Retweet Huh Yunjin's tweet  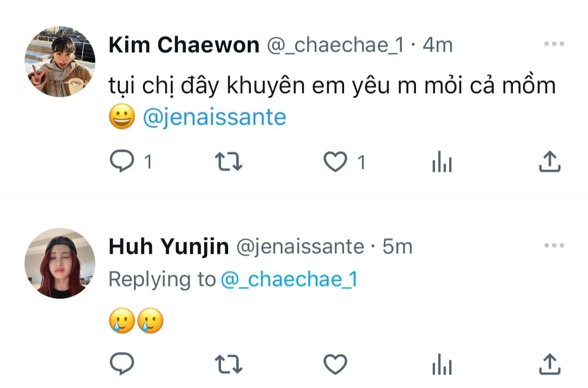tap(229, 363)
